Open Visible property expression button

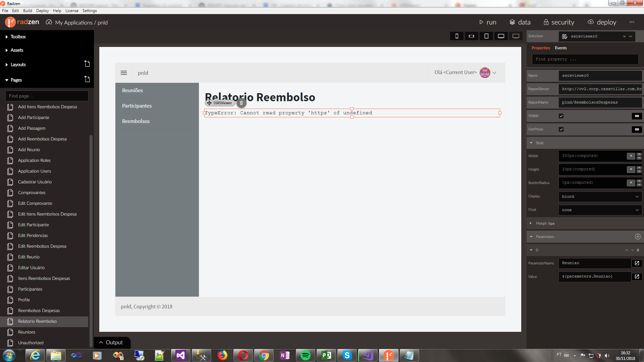click(x=637, y=116)
